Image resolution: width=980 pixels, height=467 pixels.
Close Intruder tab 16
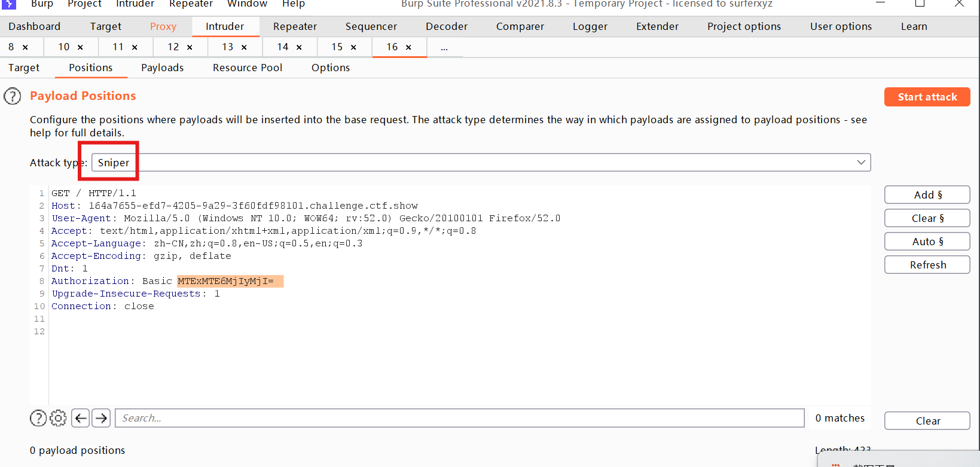(408, 47)
